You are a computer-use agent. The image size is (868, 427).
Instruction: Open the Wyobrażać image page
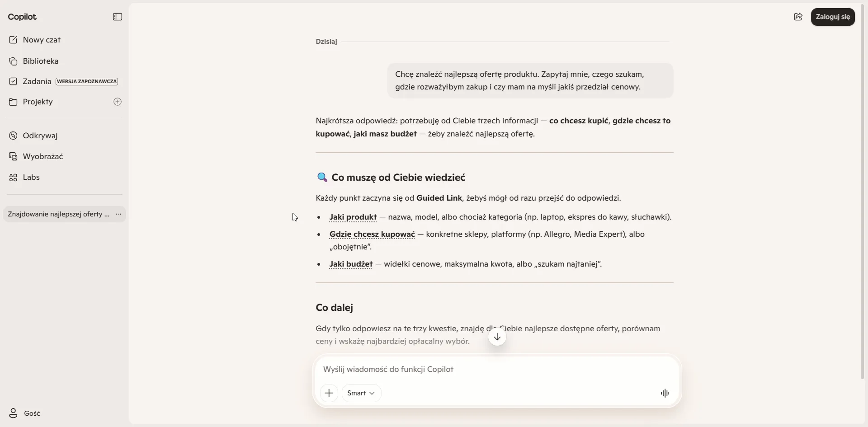tap(65, 156)
